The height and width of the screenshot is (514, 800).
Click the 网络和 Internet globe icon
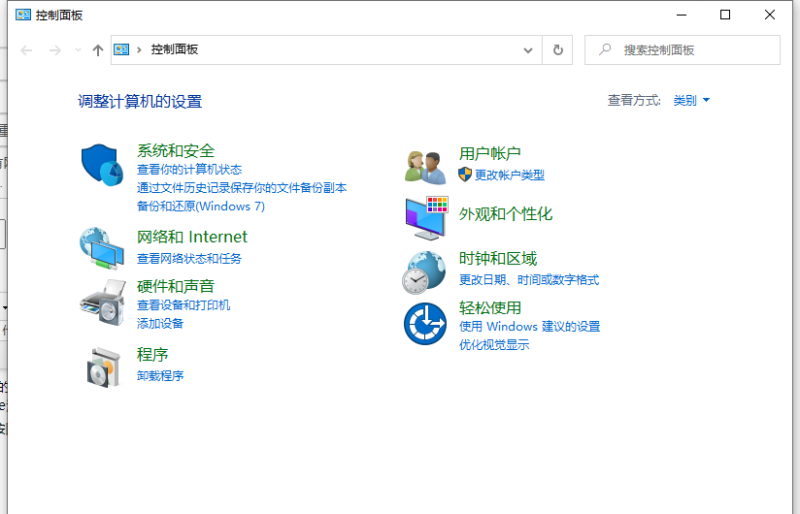(x=102, y=249)
